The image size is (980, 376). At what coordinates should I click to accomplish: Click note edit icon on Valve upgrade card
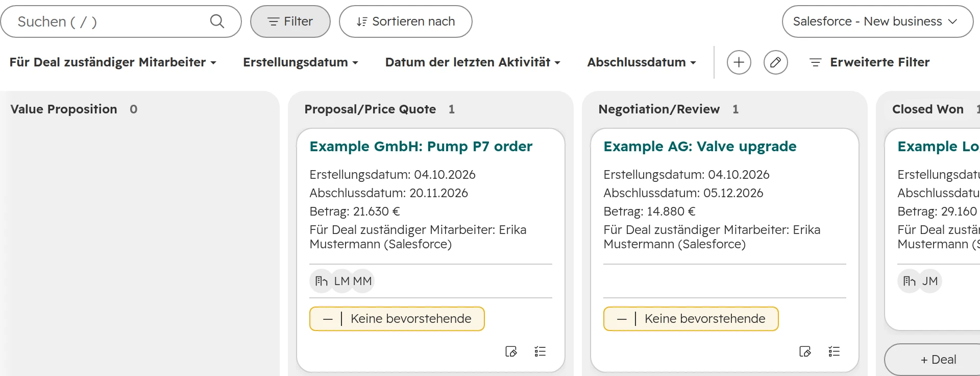pos(805,351)
